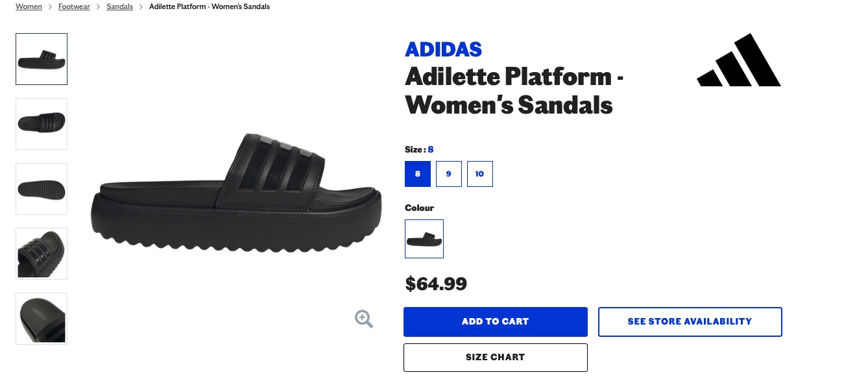Choose size 8
This screenshot has width=868, height=381.
coord(418,174)
